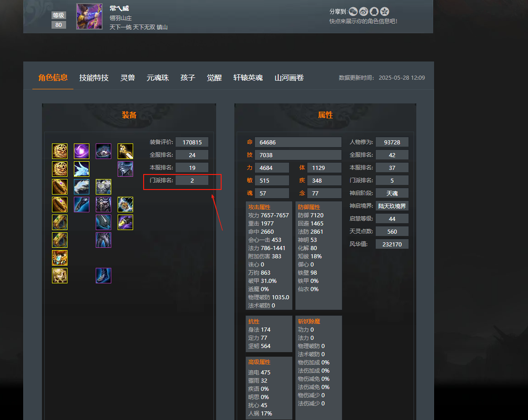Click the 装备评价 value 170815 field
528x420 pixels.
click(x=192, y=142)
